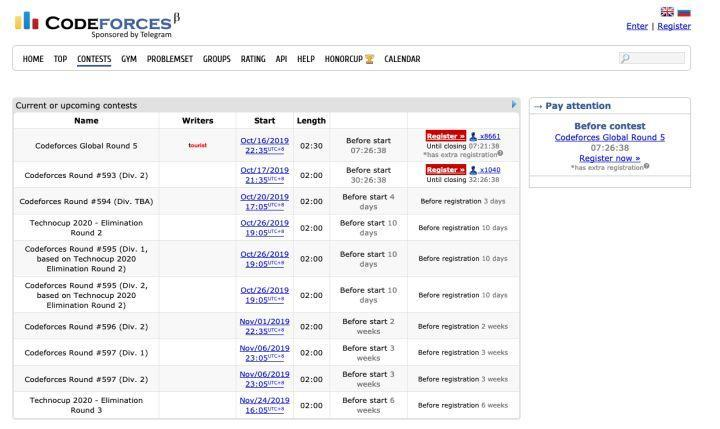Select Codeforces Round #596 (Div. 2) cell
The image size is (720, 429).
pyautogui.click(x=86, y=327)
